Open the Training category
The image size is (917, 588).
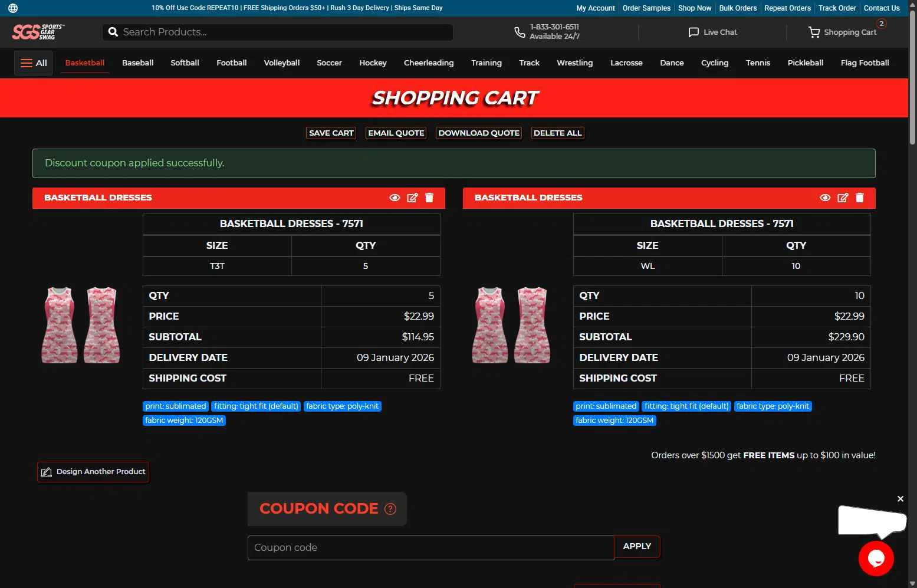pos(486,63)
